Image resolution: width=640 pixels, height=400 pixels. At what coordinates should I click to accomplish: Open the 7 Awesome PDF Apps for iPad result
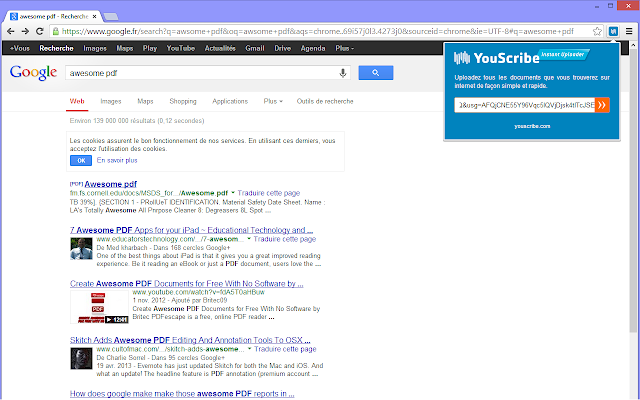tap(191, 230)
